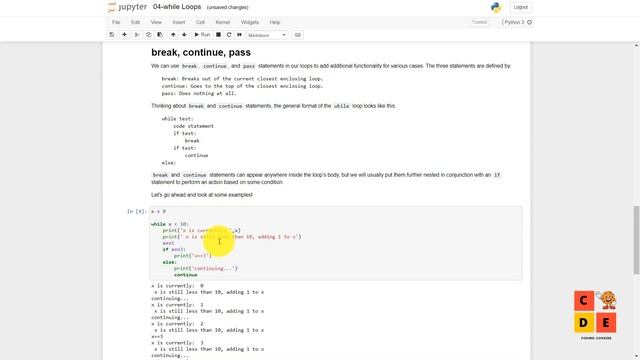Open the cell type Markdown dropdown
The height and width of the screenshot is (360, 640).
[x=267, y=35]
